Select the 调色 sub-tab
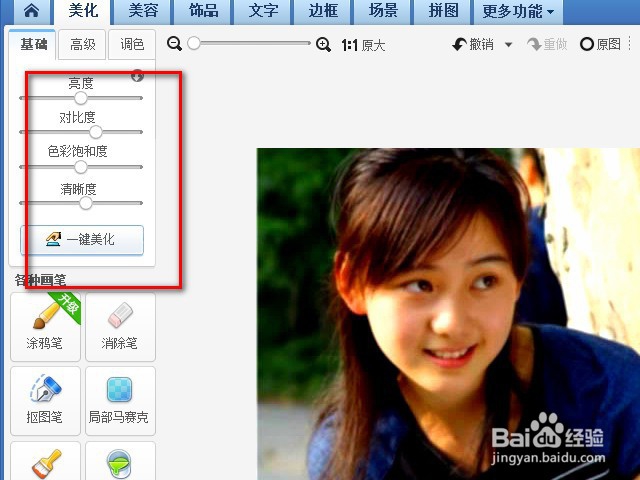The height and width of the screenshot is (480, 640). (132, 44)
